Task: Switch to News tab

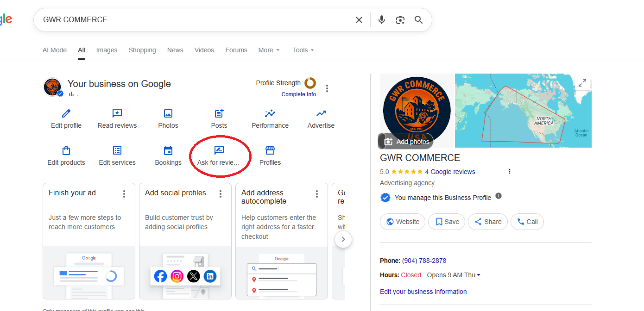Action: [175, 50]
